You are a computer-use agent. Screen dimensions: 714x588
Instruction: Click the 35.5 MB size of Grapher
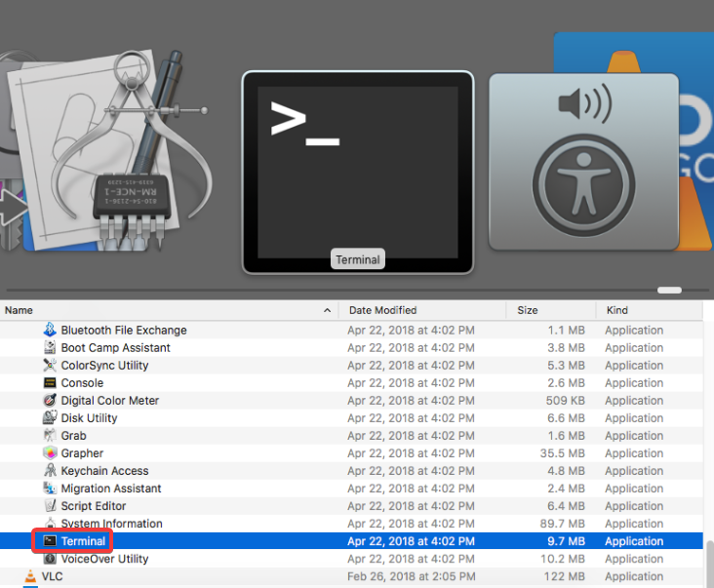[x=563, y=453]
